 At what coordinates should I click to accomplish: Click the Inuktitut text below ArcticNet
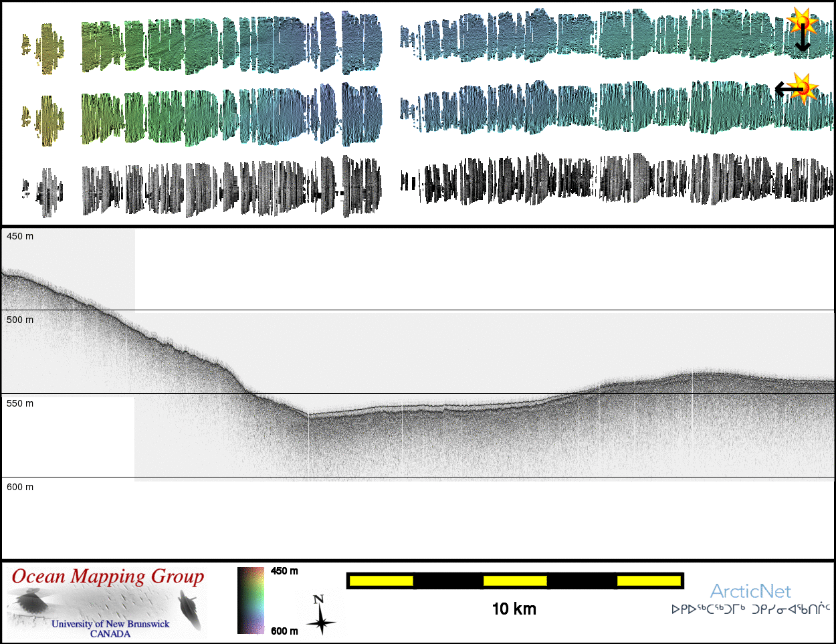click(x=750, y=609)
